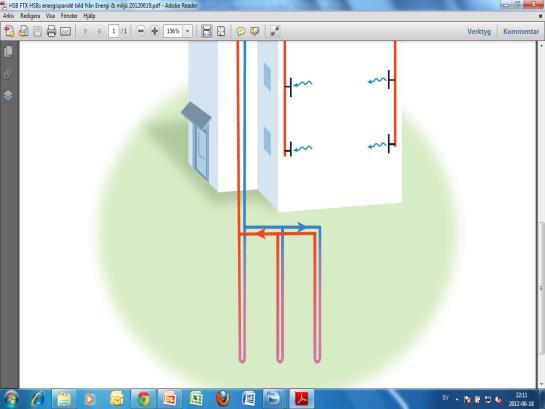Switch to read mode fullscreen icon
Image resolution: width=545 pixels, height=409 pixels.
[275, 31]
